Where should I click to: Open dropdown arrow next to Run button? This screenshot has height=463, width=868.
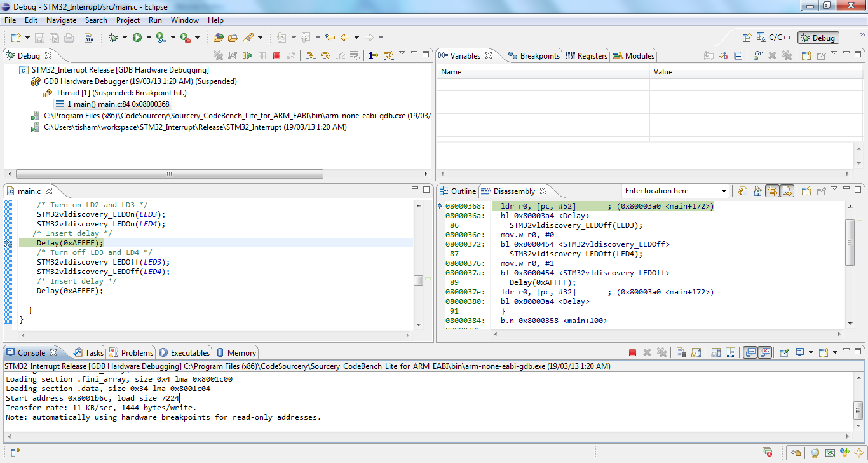tap(149, 38)
